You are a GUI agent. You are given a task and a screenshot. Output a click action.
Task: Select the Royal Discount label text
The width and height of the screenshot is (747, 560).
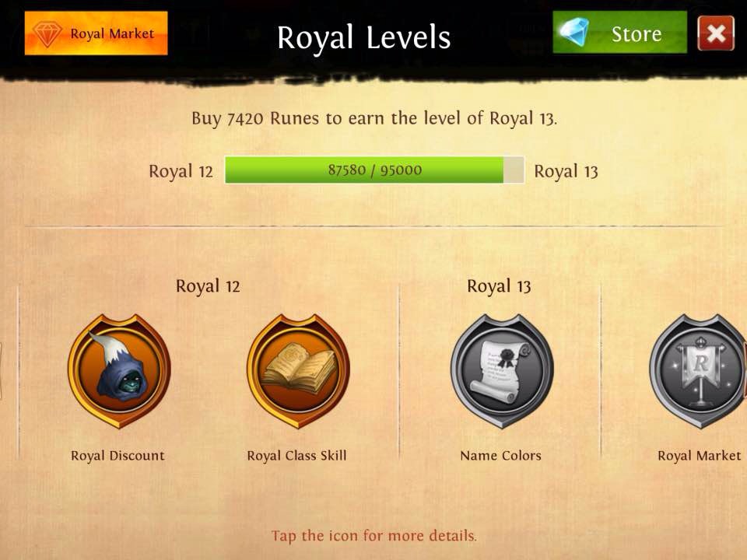click(x=117, y=456)
